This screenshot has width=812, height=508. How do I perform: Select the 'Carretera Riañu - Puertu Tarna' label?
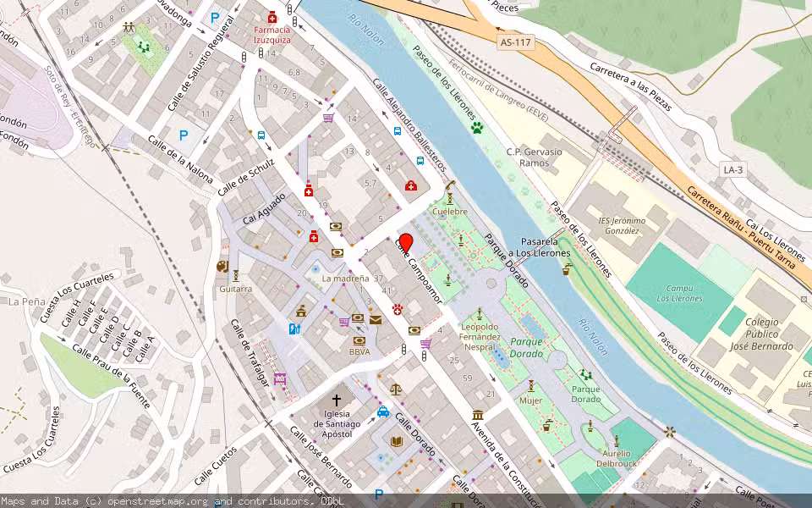point(741,227)
